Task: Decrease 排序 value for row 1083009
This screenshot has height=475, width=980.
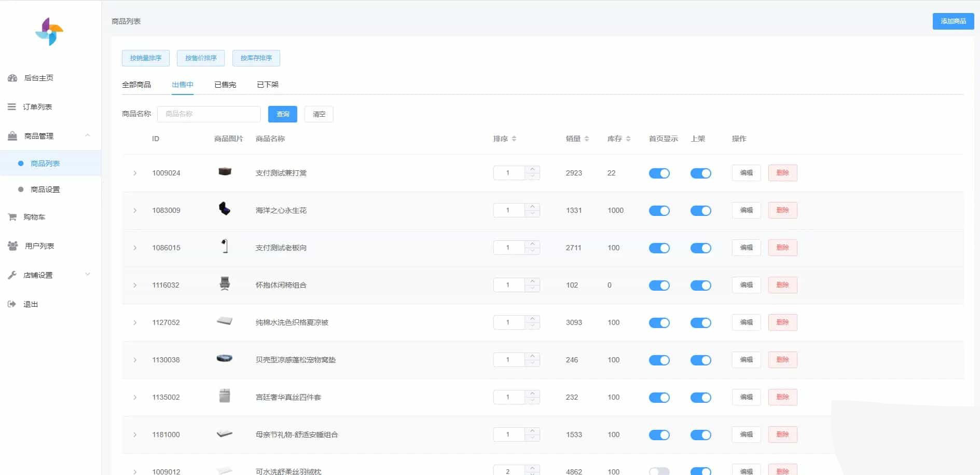Action: [x=532, y=214]
